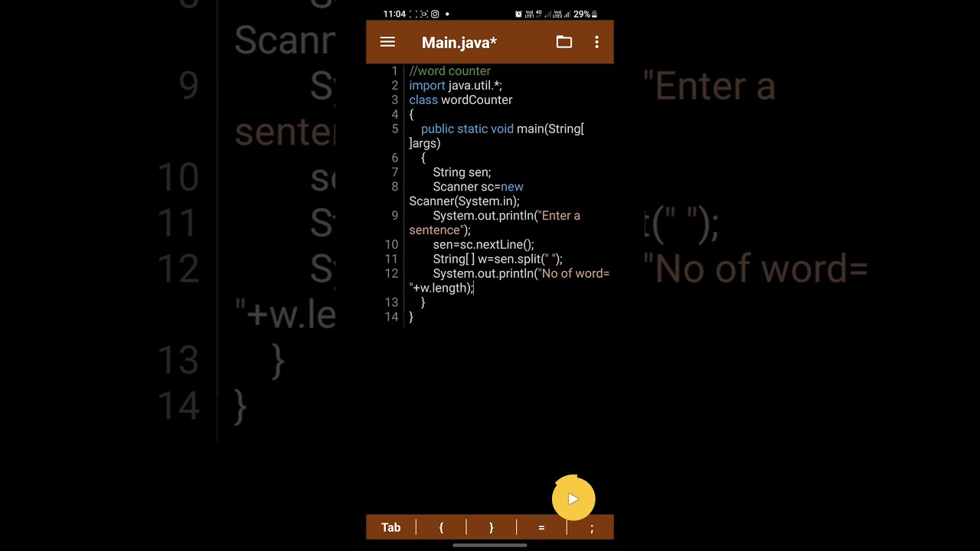The height and width of the screenshot is (551, 980).
Task: Click the 'String[ ] w=sen.split(" ");' line
Action: click(x=498, y=260)
